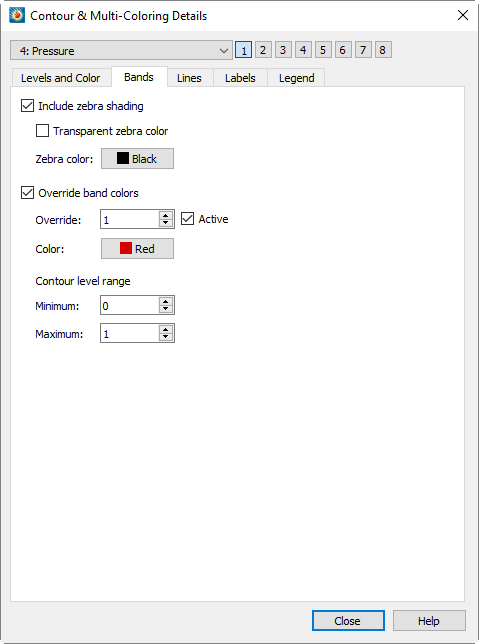Increase the Minimum level with up arrow
The width and height of the screenshot is (479, 644).
coord(166,301)
